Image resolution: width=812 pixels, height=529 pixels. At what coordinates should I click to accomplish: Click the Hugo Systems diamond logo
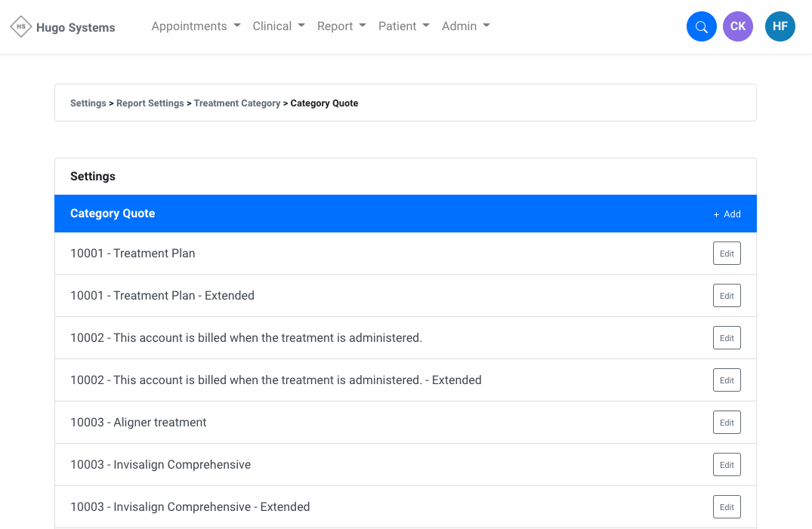pyautogui.click(x=21, y=27)
